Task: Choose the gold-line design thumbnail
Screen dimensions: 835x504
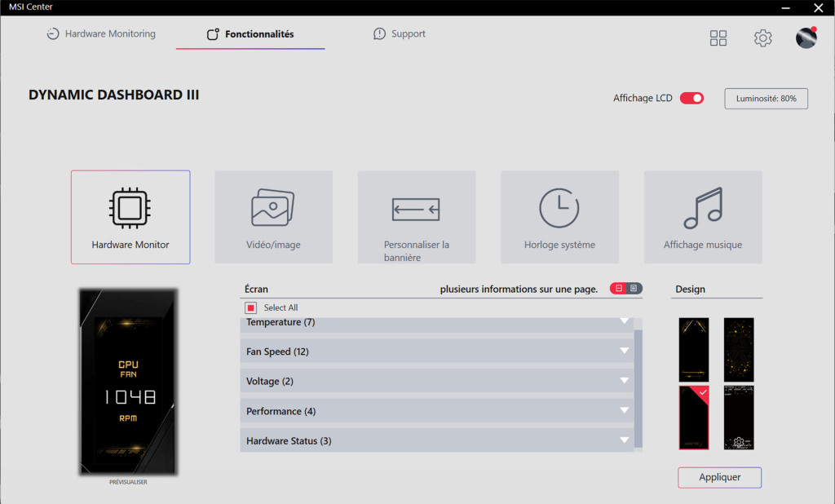Action: 694,350
